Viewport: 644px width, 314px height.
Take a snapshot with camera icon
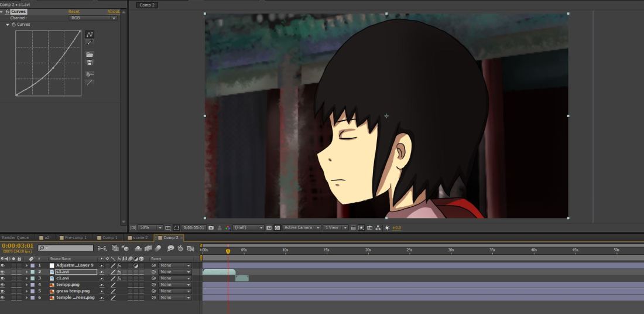click(x=211, y=228)
